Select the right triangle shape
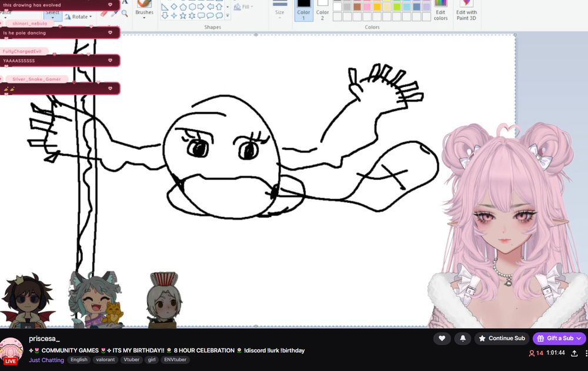The height and width of the screenshot is (371, 588). [165, 7]
